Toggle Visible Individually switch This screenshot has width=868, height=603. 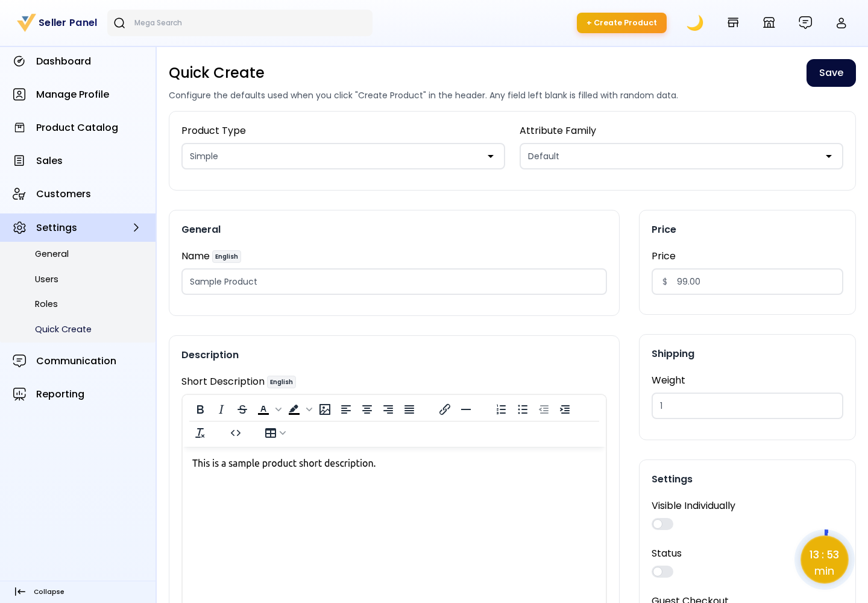(662, 524)
